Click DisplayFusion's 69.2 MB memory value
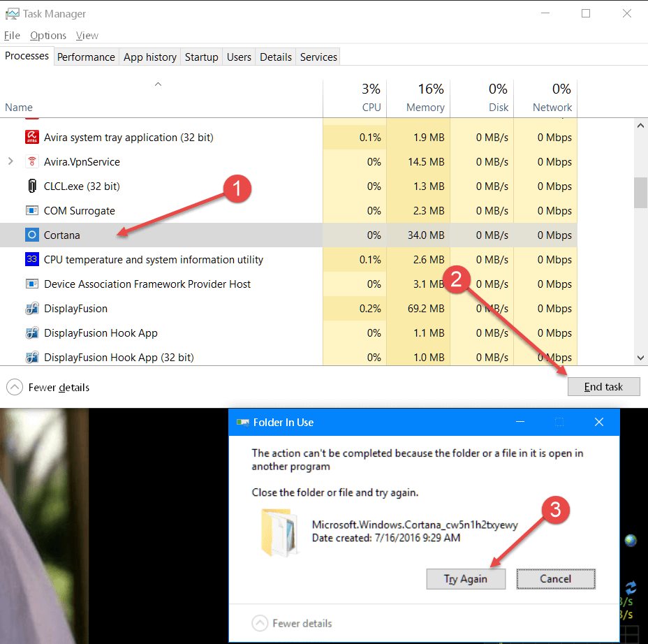This screenshot has height=644, width=648. [426, 308]
